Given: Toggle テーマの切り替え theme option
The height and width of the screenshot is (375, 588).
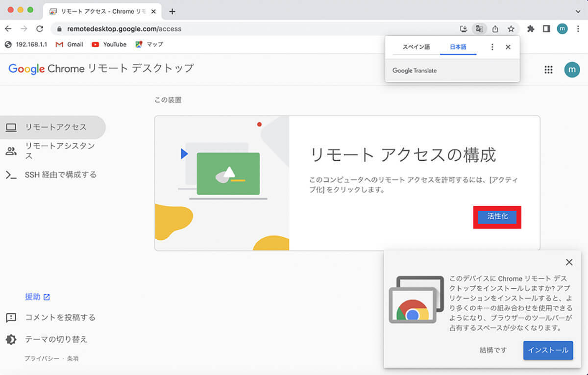Looking at the screenshot, I should (x=47, y=339).
